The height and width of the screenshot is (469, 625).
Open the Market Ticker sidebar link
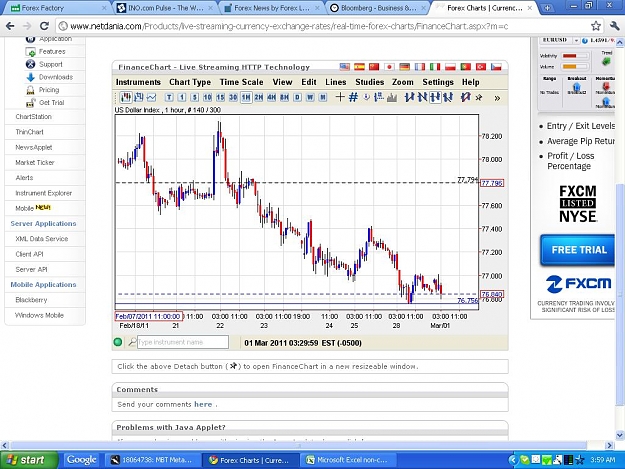(x=35, y=163)
